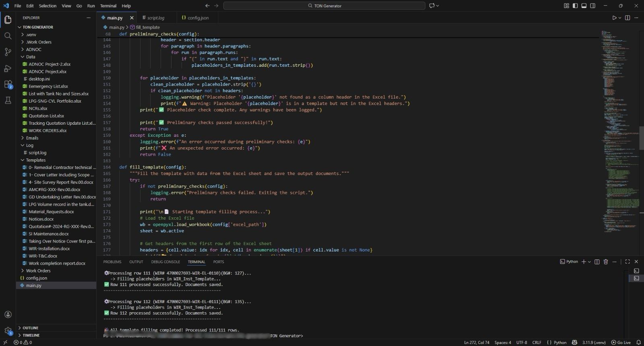Open the File menu
Viewport: 644px width, 346px height.
[x=18, y=6]
